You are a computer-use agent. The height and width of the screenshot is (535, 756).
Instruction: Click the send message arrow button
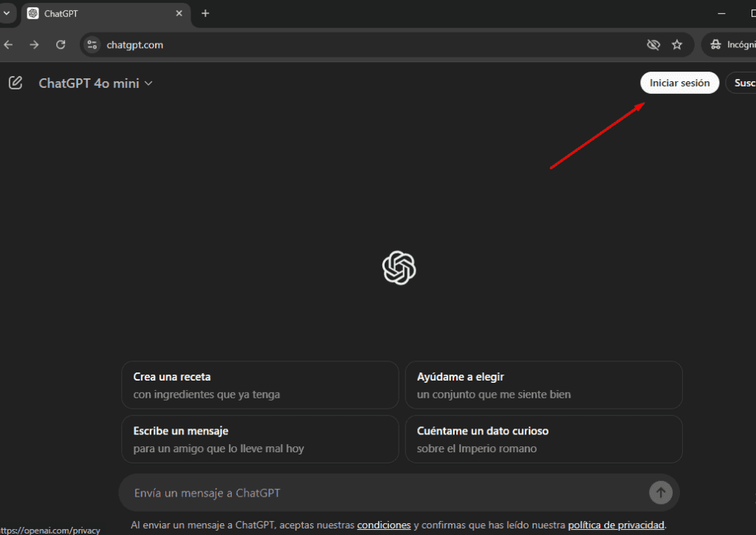point(661,493)
